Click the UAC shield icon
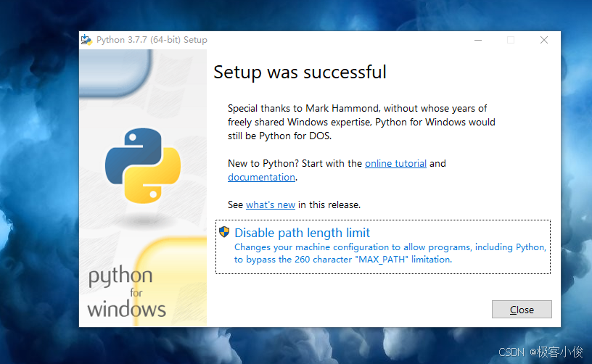This screenshot has width=592, height=364. click(224, 232)
